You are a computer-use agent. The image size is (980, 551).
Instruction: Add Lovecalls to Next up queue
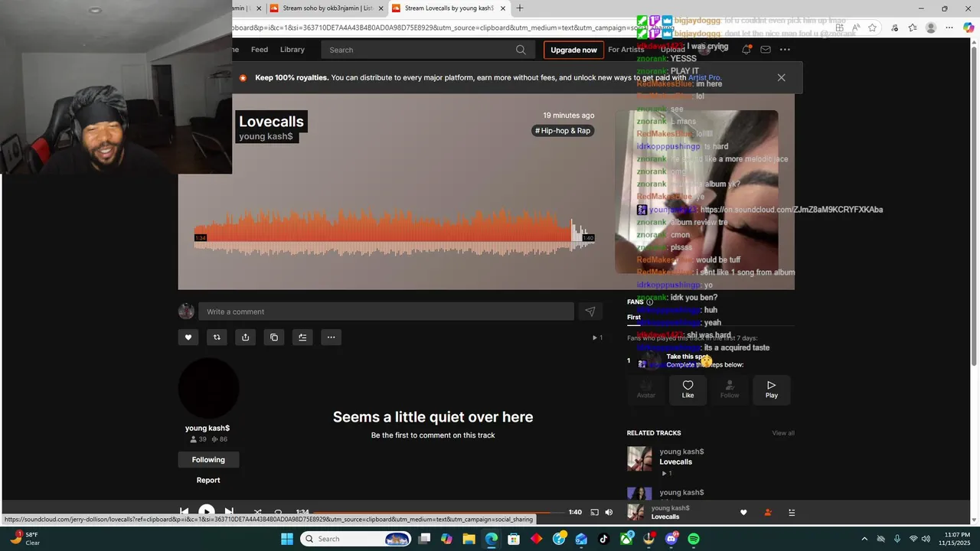pyautogui.click(x=302, y=337)
